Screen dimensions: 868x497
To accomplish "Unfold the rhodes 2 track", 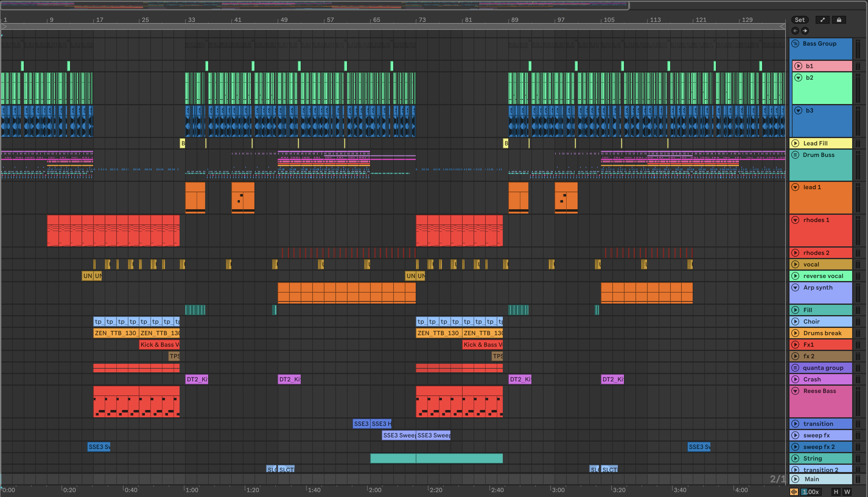I will click(795, 252).
